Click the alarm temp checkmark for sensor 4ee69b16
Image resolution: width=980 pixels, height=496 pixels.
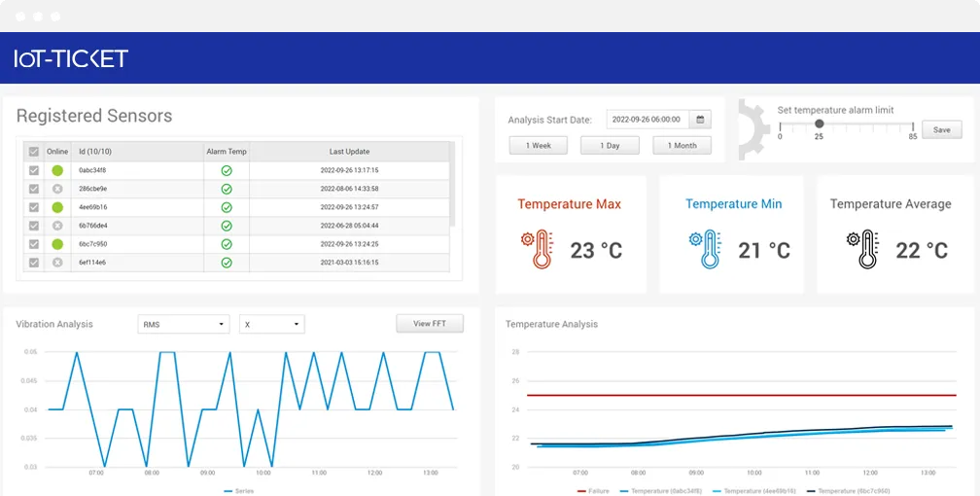[227, 207]
